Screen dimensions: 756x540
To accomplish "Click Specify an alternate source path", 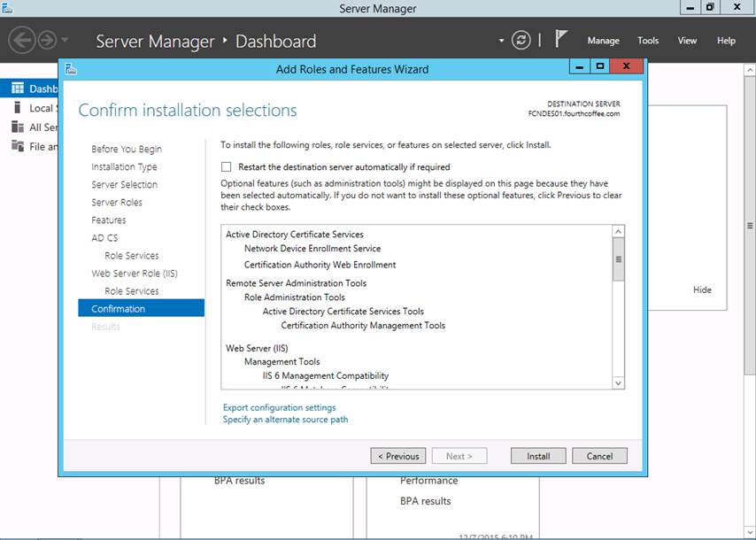I will [285, 420].
